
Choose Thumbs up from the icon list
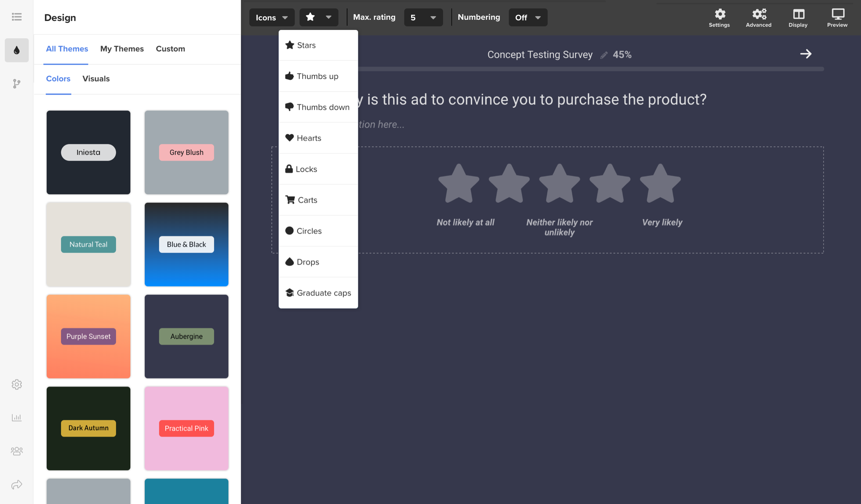pos(318,76)
